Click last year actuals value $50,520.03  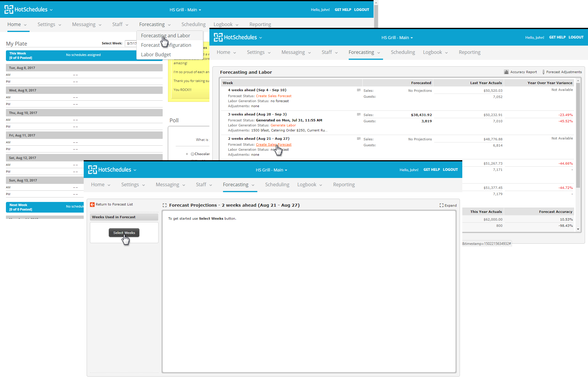pyautogui.click(x=493, y=91)
